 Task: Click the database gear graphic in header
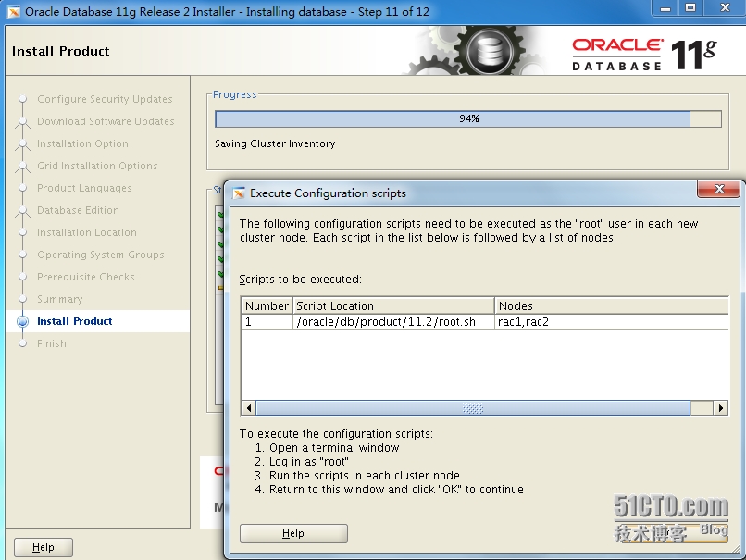coord(489,52)
